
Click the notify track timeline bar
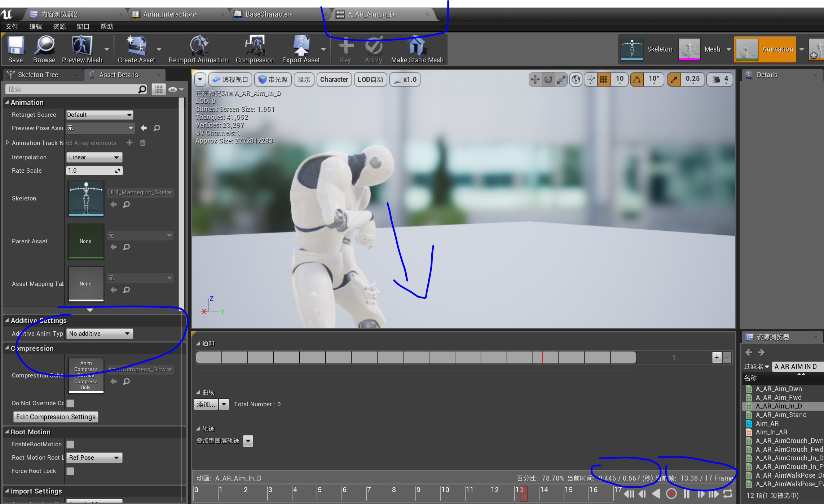(x=415, y=357)
